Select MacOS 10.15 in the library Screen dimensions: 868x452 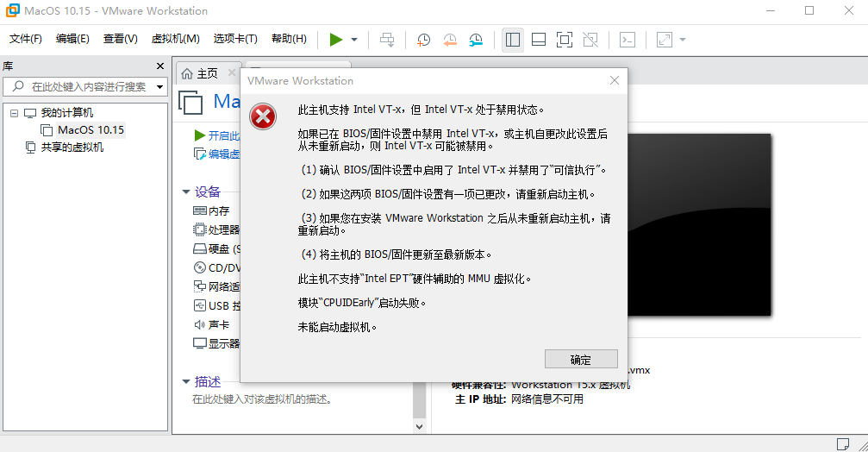[91, 130]
